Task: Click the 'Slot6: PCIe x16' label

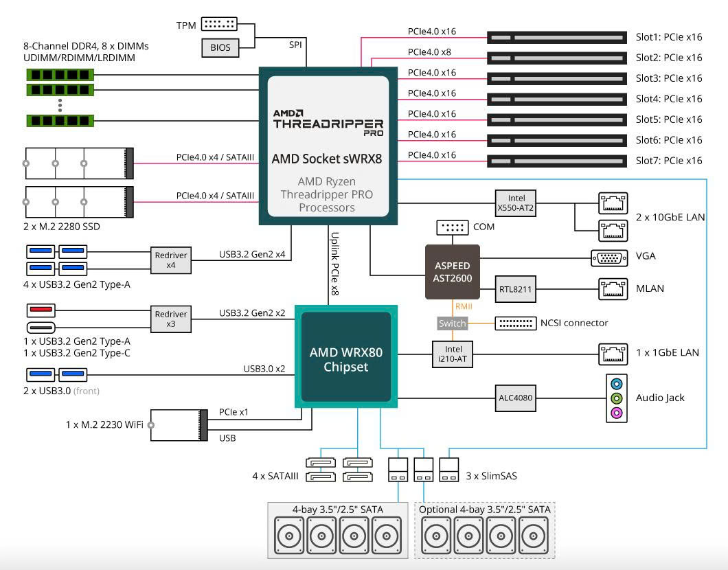Action: (669, 140)
